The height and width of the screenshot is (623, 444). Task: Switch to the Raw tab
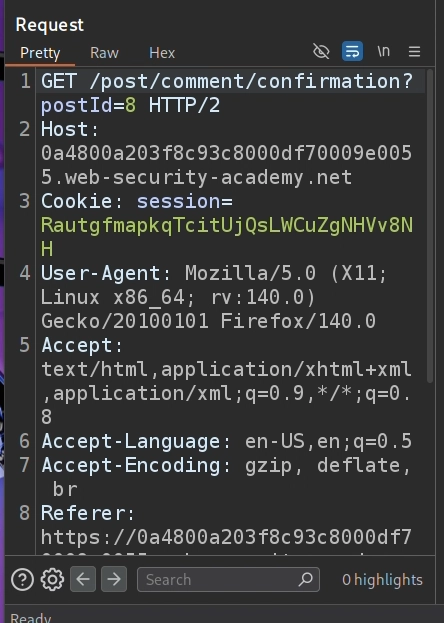104,53
